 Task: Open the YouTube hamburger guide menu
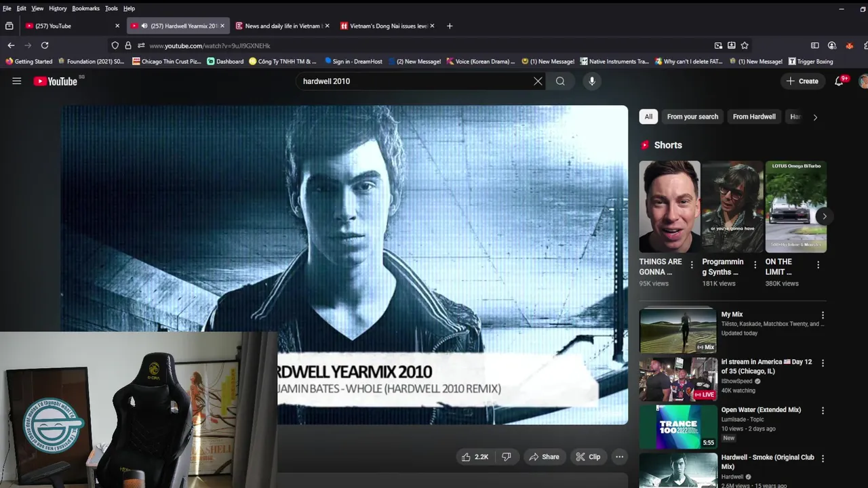point(17,81)
